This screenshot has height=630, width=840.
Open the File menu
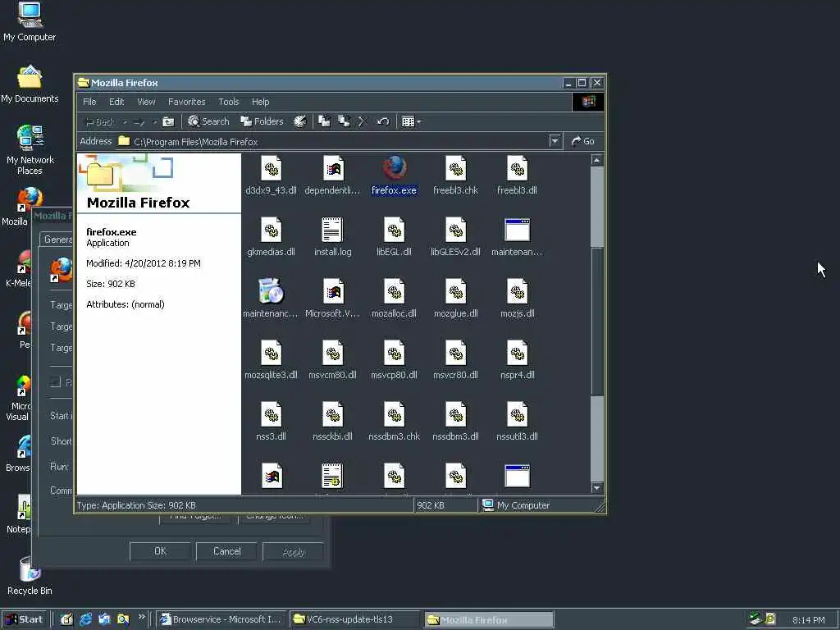89,102
